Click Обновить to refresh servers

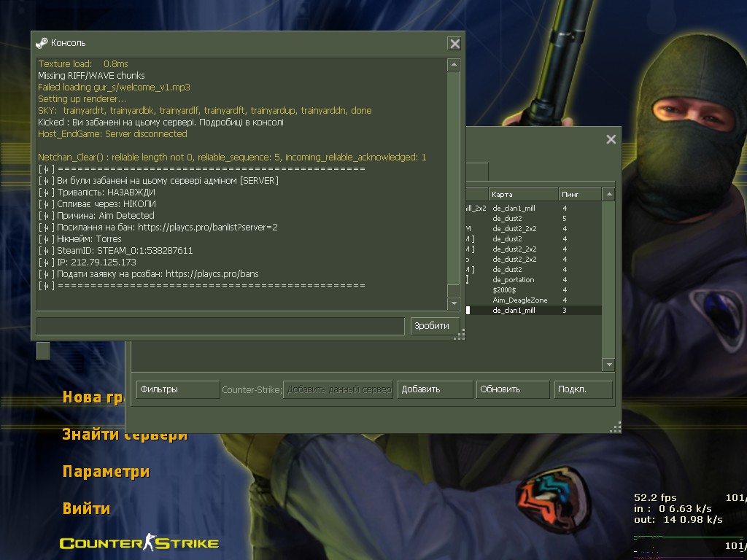(x=513, y=389)
